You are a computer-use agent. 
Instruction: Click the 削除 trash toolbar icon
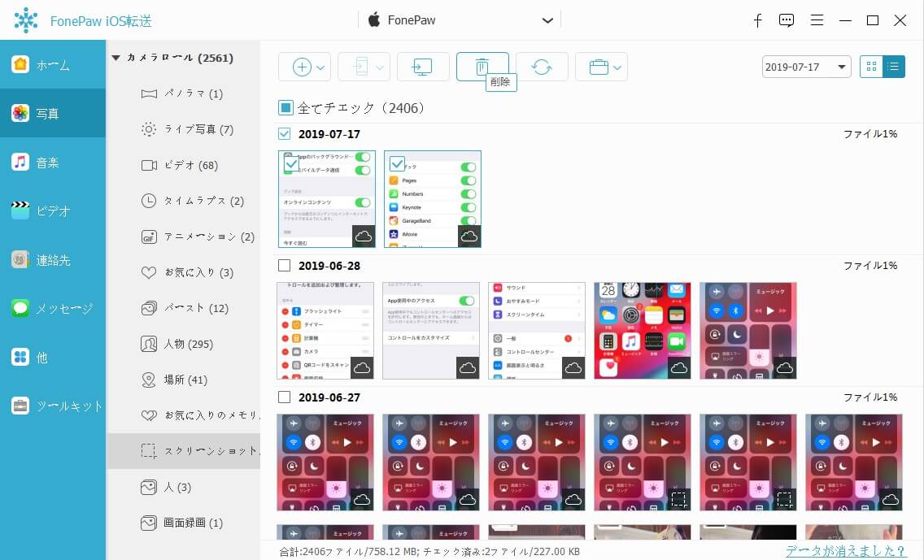482,67
